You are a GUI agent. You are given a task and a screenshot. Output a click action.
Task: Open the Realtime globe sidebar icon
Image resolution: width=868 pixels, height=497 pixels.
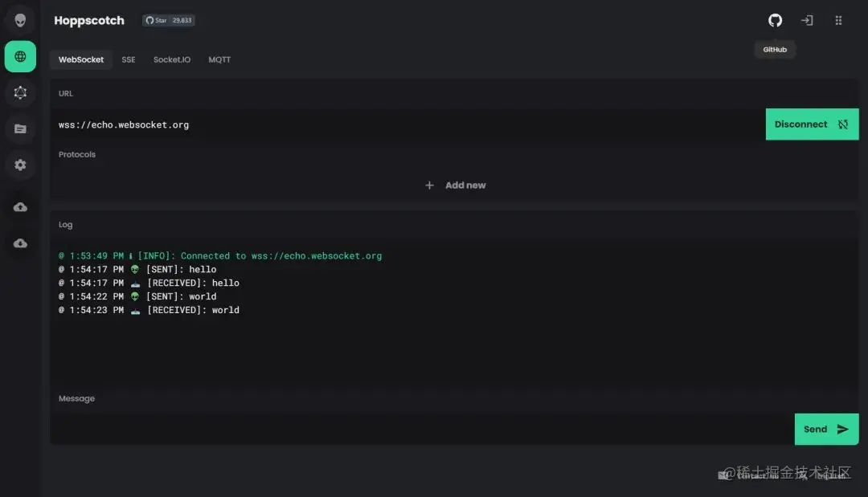[20, 56]
